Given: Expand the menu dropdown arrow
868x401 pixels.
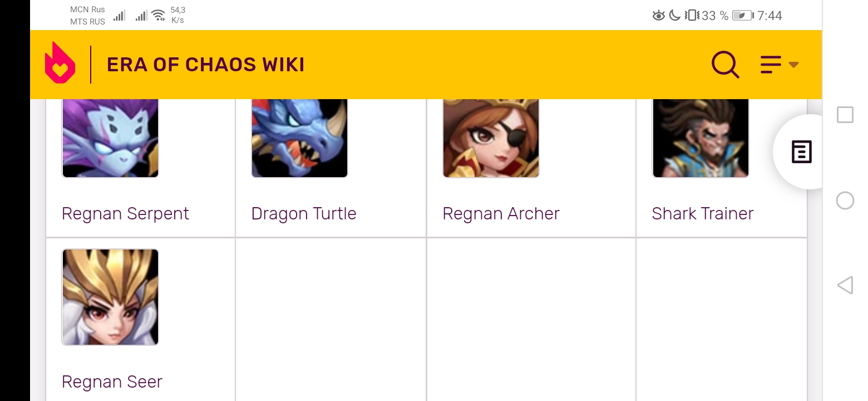Looking at the screenshot, I should tap(793, 65).
